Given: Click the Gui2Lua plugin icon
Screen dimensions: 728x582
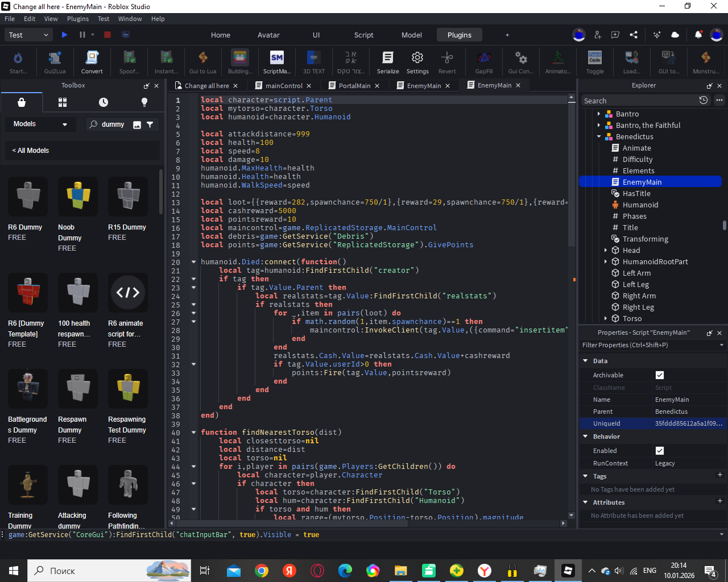Looking at the screenshot, I should coord(55,62).
